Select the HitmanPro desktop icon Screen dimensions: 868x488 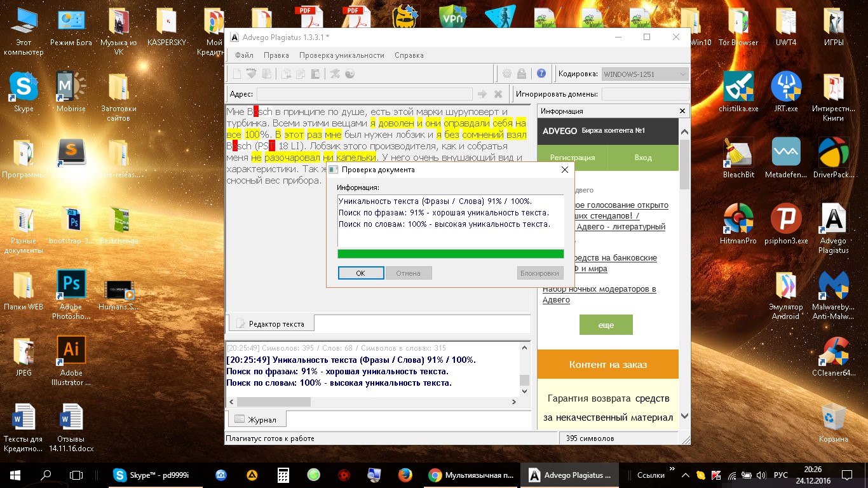[x=738, y=224]
